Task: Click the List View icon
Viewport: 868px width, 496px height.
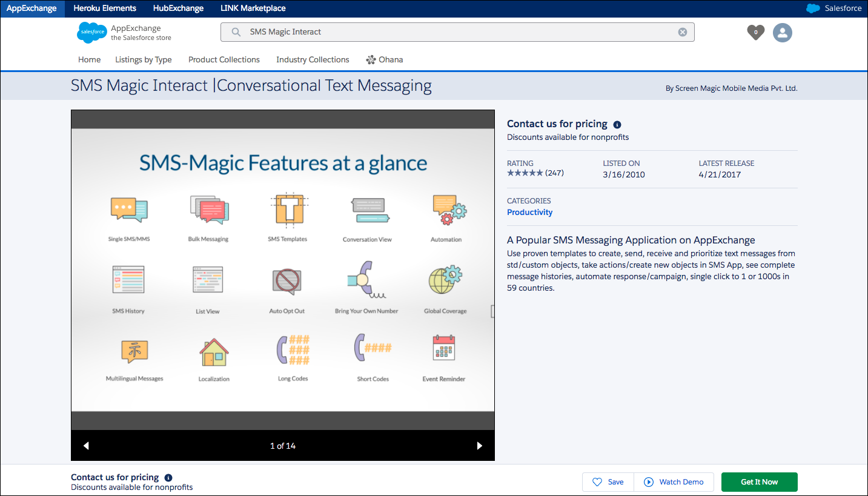Action: pos(208,280)
